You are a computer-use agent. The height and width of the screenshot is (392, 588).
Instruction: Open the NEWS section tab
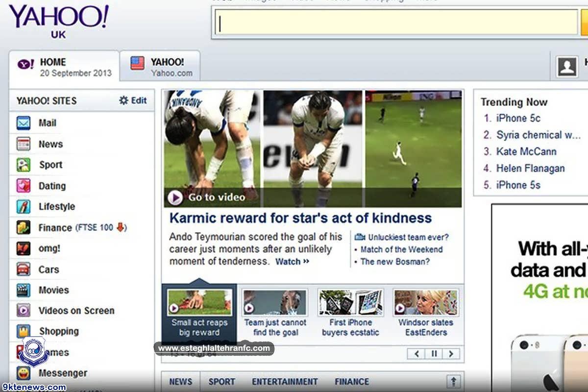[181, 382]
